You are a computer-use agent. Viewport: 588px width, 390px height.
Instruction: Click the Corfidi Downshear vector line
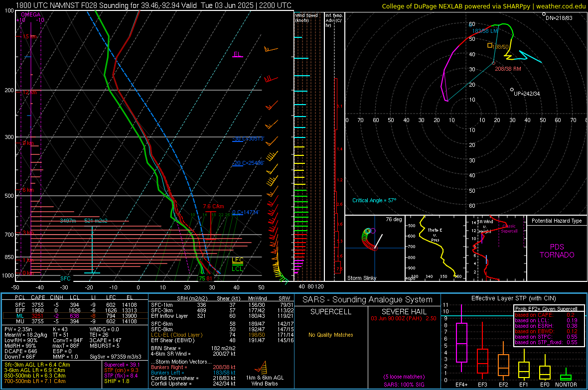[x=193, y=378]
